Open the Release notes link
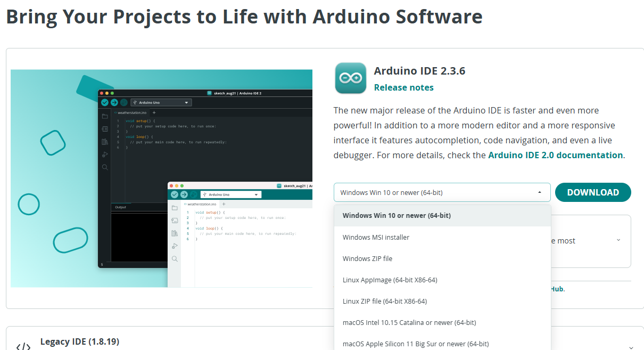The width and height of the screenshot is (644, 350). [x=403, y=87]
